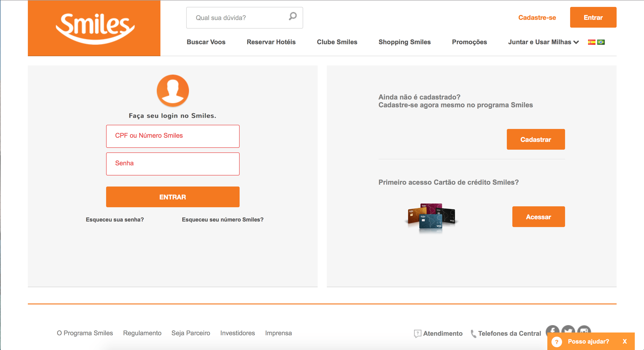The image size is (644, 350).
Task: Open Shopping Smiles menu item
Action: [404, 42]
